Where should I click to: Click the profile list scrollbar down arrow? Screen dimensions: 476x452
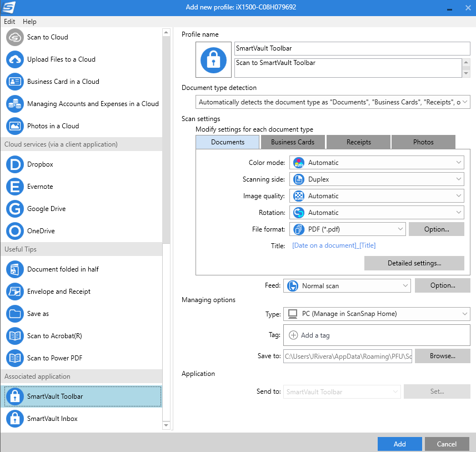click(166, 425)
